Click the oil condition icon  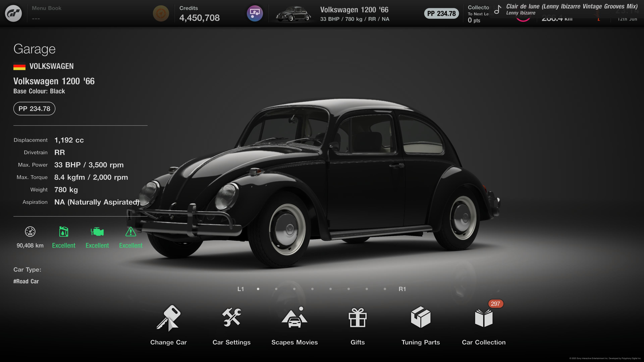click(x=64, y=232)
